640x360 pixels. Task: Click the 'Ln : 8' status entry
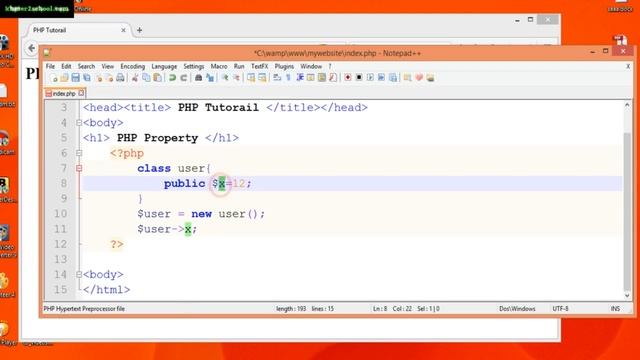point(380,309)
